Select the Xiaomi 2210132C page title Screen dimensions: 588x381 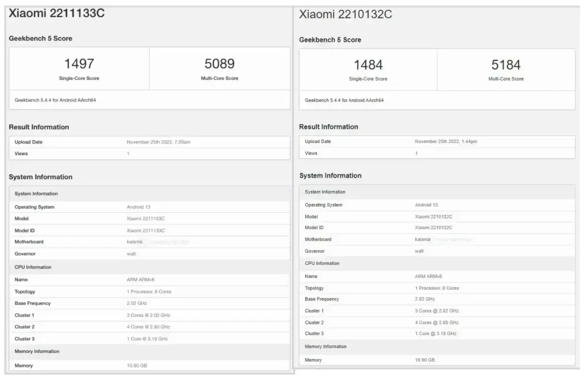click(345, 14)
